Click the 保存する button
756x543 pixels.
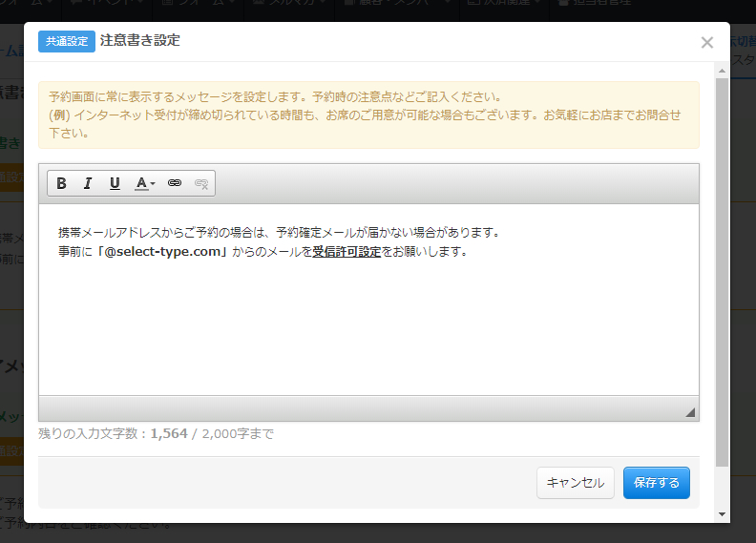(656, 483)
